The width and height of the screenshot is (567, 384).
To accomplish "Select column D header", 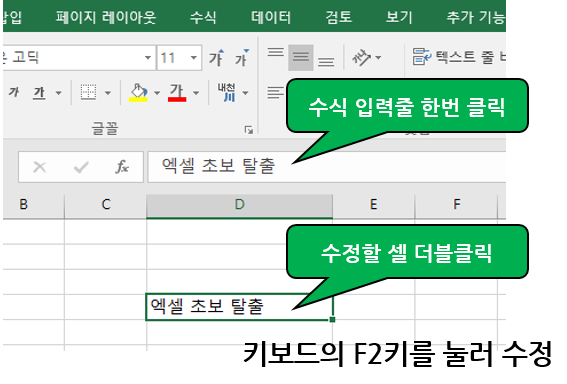I will [x=239, y=205].
